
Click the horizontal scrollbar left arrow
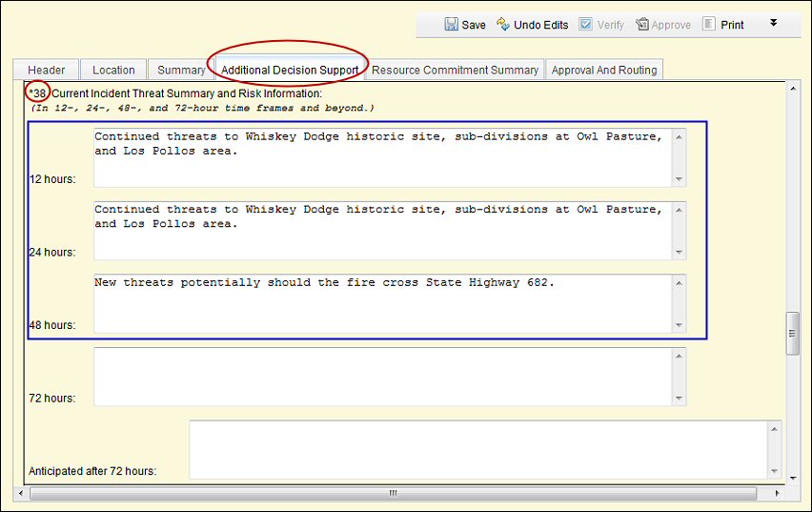[21, 493]
